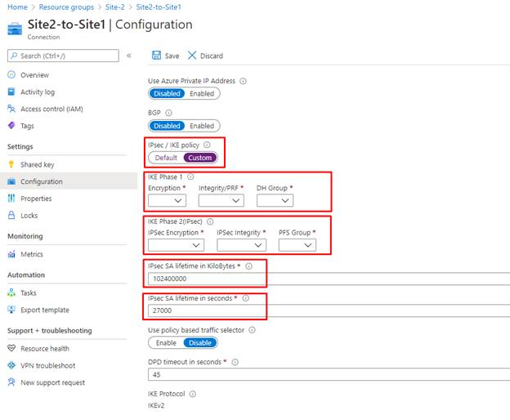Click info icon for SA lifetime in seconds

coord(246,298)
